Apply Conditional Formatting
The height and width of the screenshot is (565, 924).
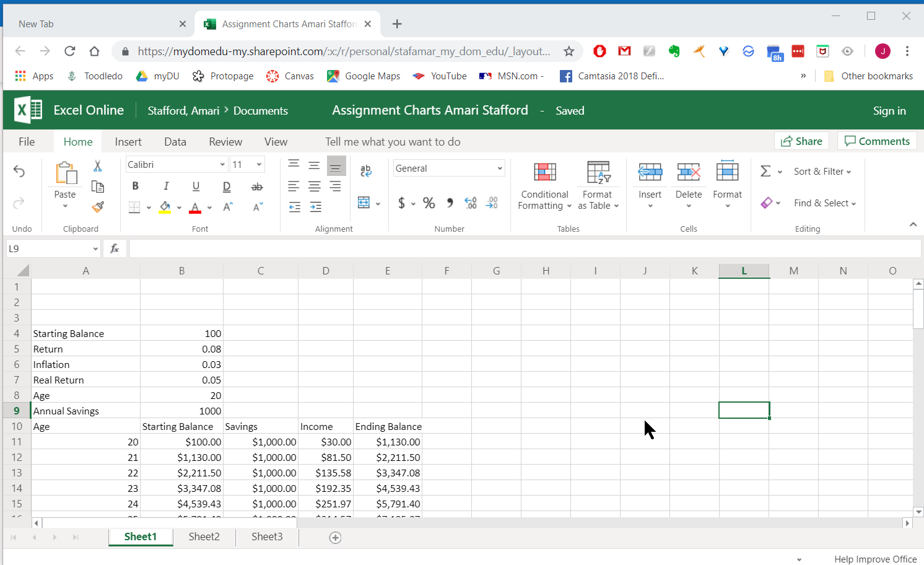(x=544, y=184)
